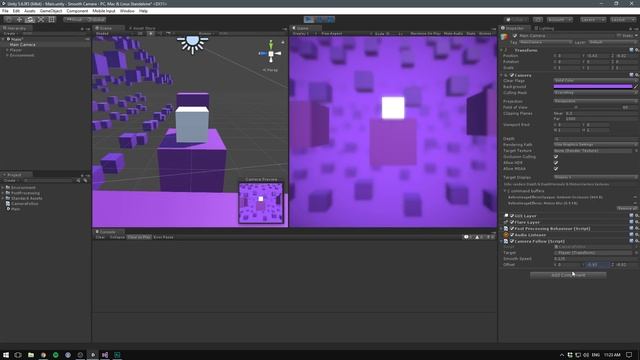This screenshot has height=360, width=640.
Task: Toggle the Allow HDR checkbox
Action: pos(556,162)
